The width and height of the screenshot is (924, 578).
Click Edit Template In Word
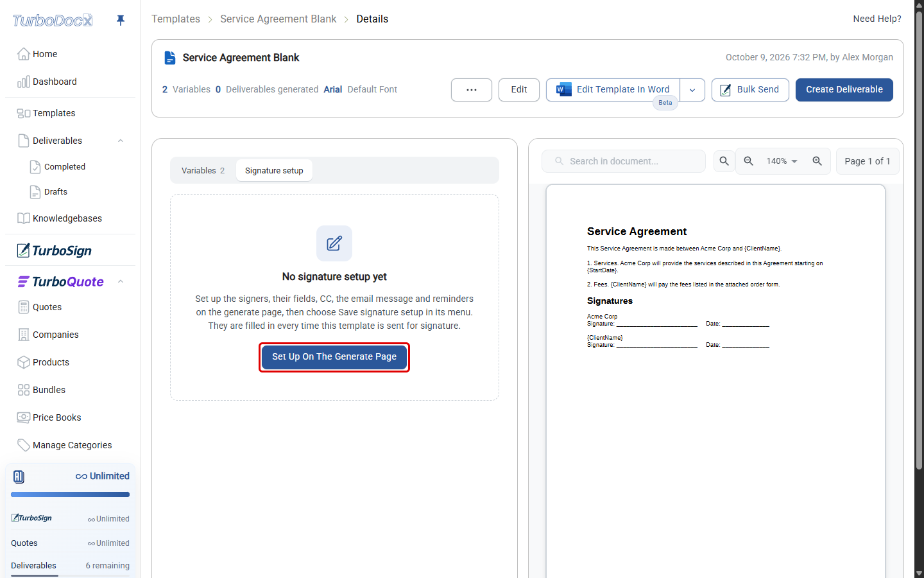pyautogui.click(x=613, y=90)
